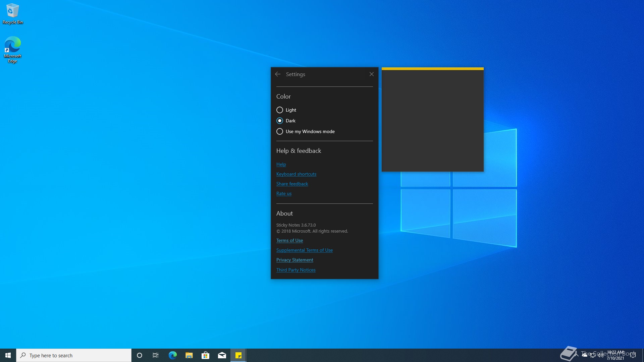Click the Color section heading

(x=283, y=97)
